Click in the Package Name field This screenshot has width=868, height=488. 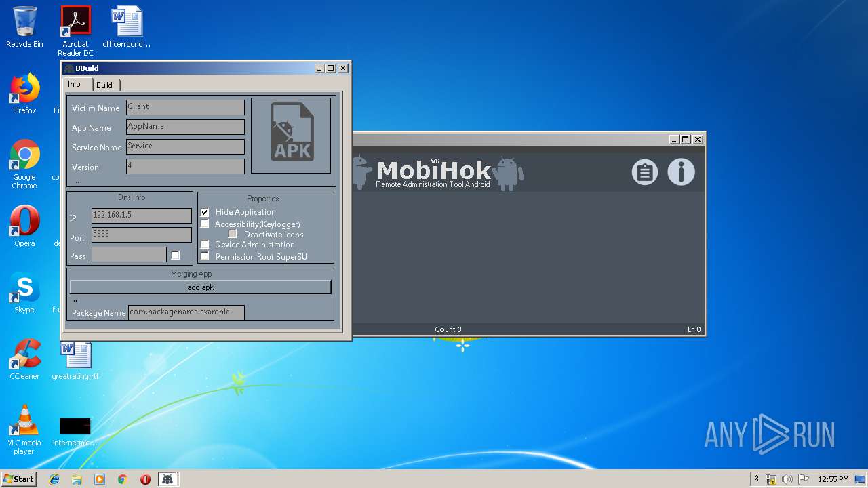[186, 312]
